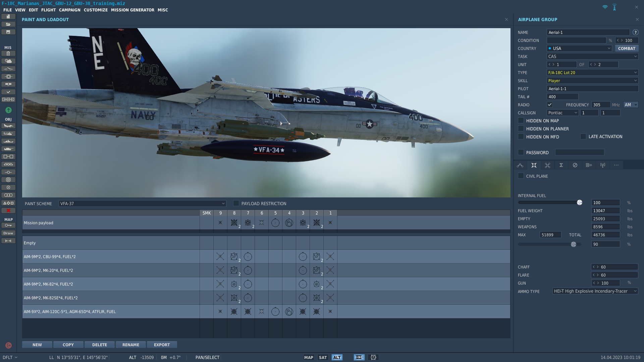Select the ship object tool
Image resolution: width=644 pixels, height=362 pixels.
coord(8,141)
